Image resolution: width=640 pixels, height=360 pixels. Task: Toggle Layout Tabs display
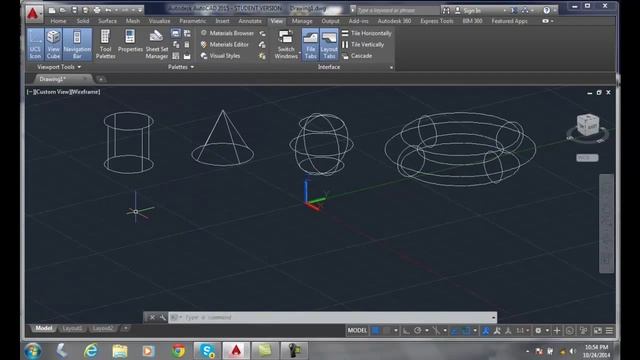[329, 44]
